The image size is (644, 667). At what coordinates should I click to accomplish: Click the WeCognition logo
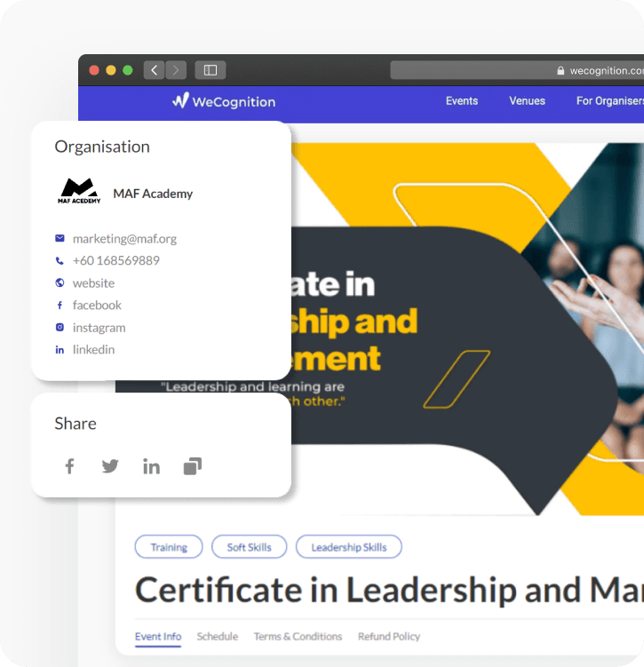coord(224,101)
